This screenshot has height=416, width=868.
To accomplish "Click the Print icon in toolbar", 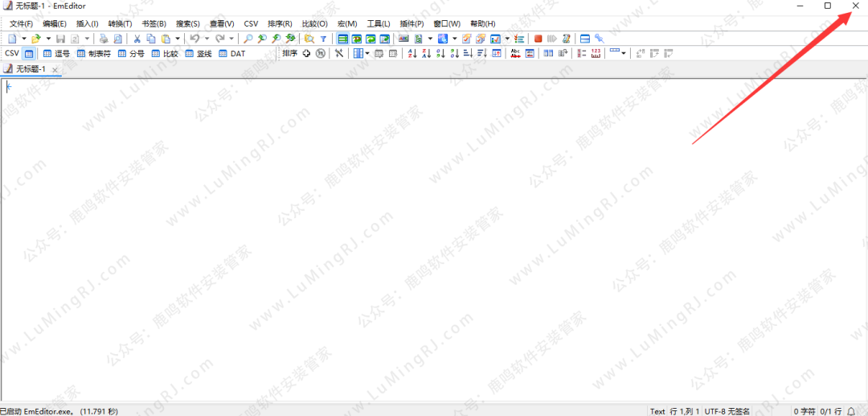I will (x=104, y=39).
